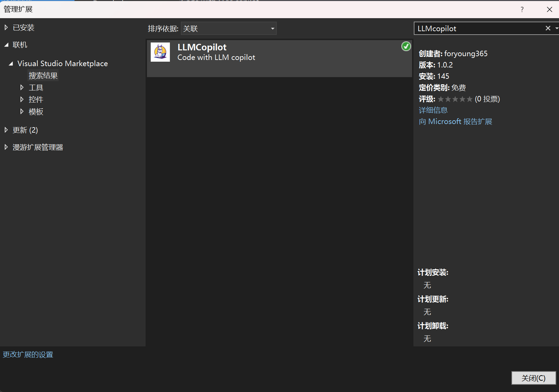The width and height of the screenshot is (559, 392).
Task: Click the creator name foryoung365
Action: [x=466, y=53]
